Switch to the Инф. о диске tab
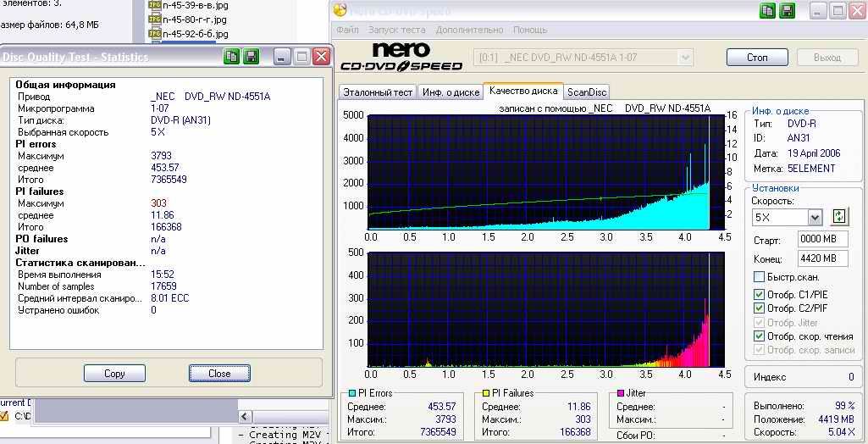This screenshot has height=444, width=868. click(449, 92)
